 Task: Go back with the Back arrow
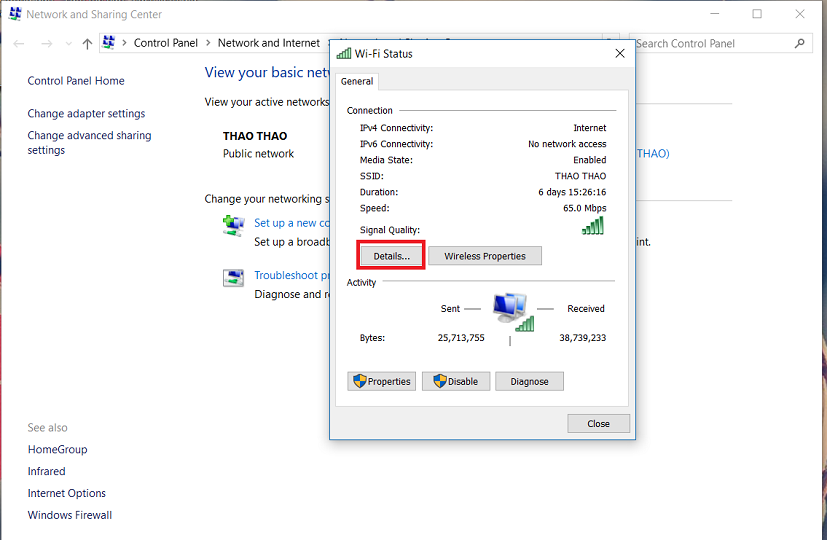[x=19, y=44]
